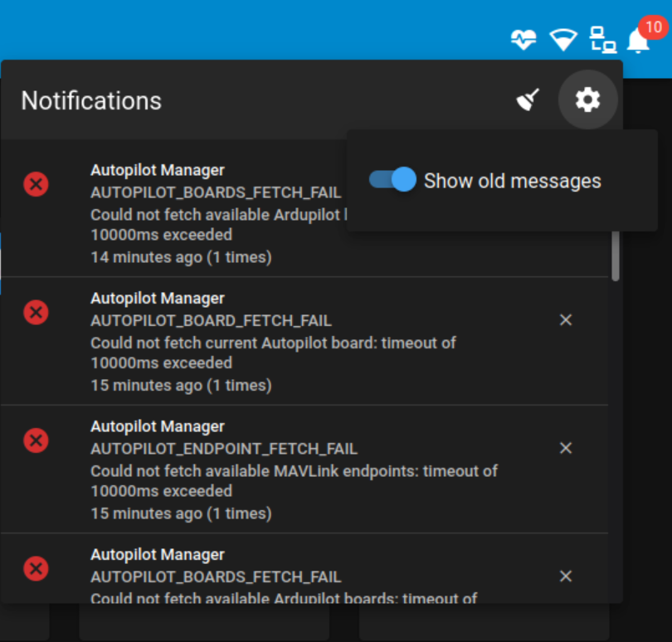
Task: Dismiss the bottom AUTOPILOT_BOARDS_FETCH_FAIL notification
Action: click(566, 576)
